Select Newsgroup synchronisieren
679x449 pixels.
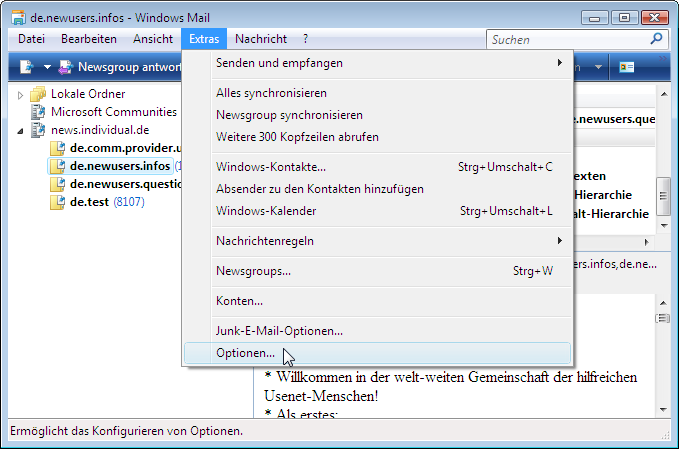point(378,115)
